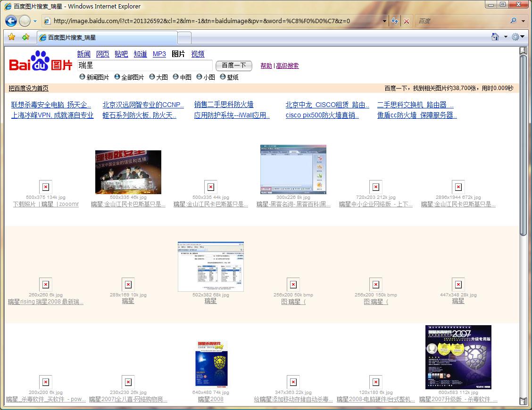Click broken image icon above 500x375 134k
The image size is (532, 410).
[x=46, y=187]
